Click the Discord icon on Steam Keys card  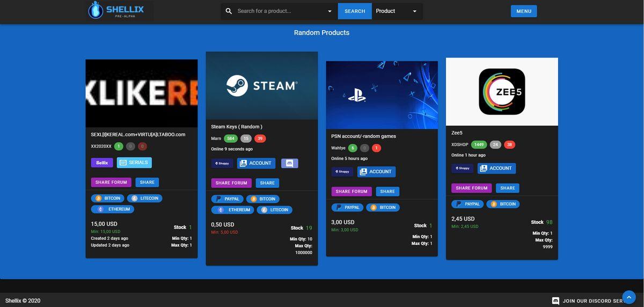[290, 163]
